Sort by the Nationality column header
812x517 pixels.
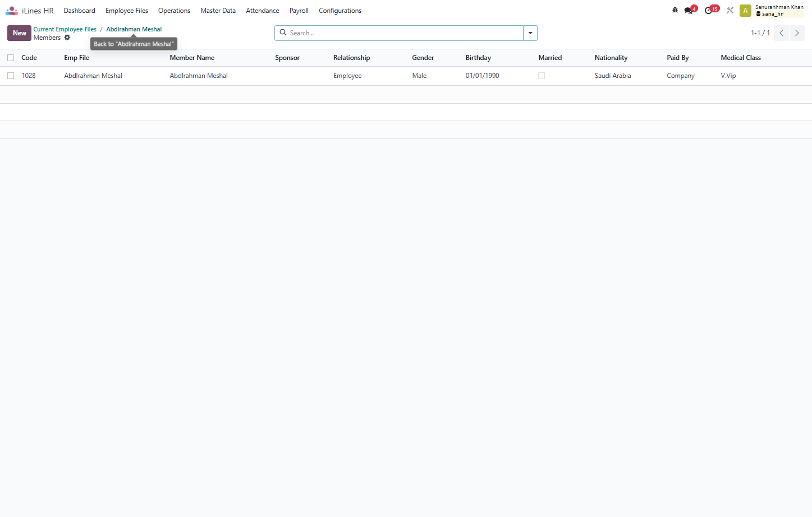pos(611,58)
